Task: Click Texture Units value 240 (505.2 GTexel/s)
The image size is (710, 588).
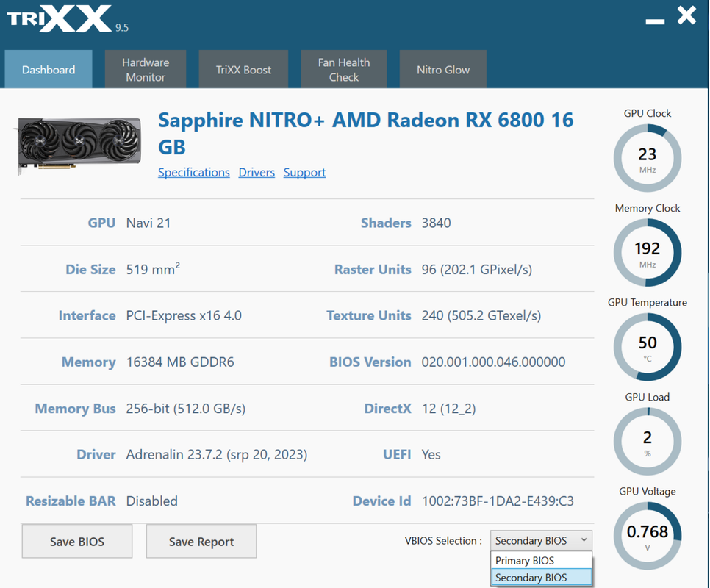Action: pos(481,315)
